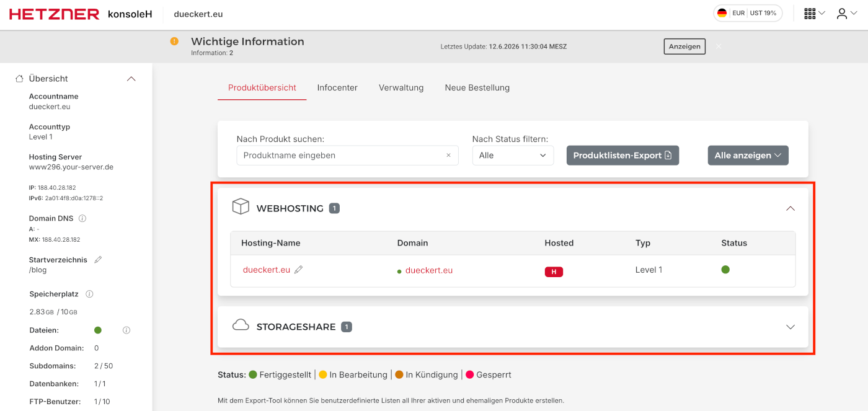Edit the Startverzeichnis with pencil icon
Viewport: 868px width, 411px height.
98,260
